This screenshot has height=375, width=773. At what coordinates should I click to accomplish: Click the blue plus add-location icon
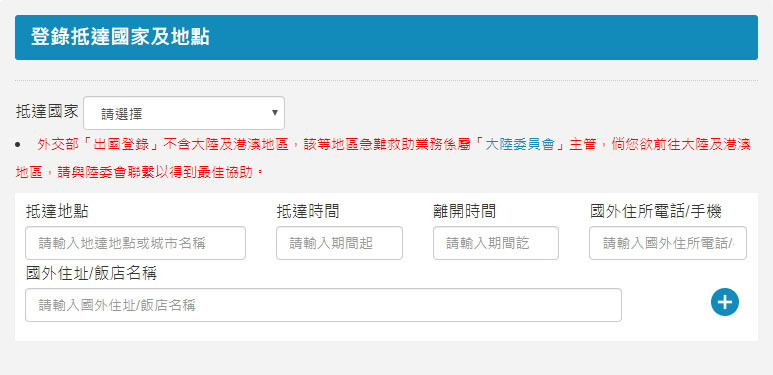coord(725,302)
